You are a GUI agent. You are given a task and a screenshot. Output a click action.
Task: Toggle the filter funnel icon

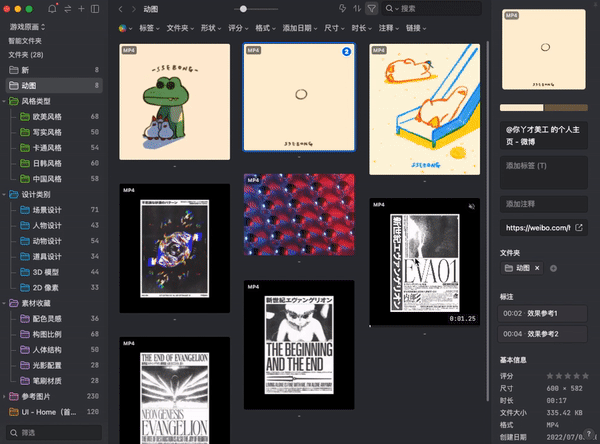click(x=372, y=8)
